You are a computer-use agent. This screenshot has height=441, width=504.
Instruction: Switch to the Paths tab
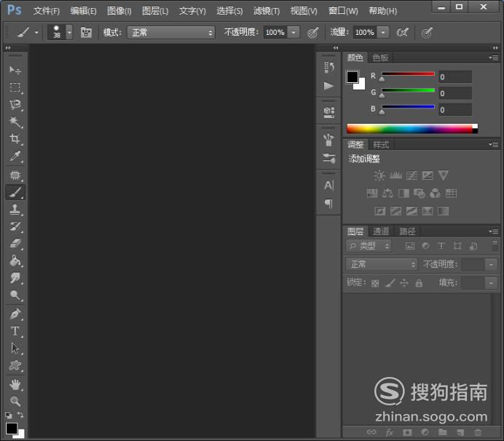point(407,231)
